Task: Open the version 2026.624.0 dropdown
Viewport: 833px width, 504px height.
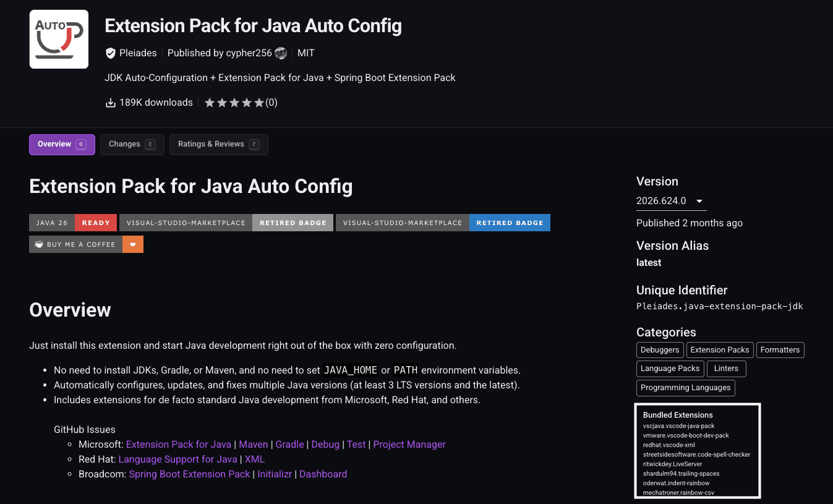Action: point(671,201)
